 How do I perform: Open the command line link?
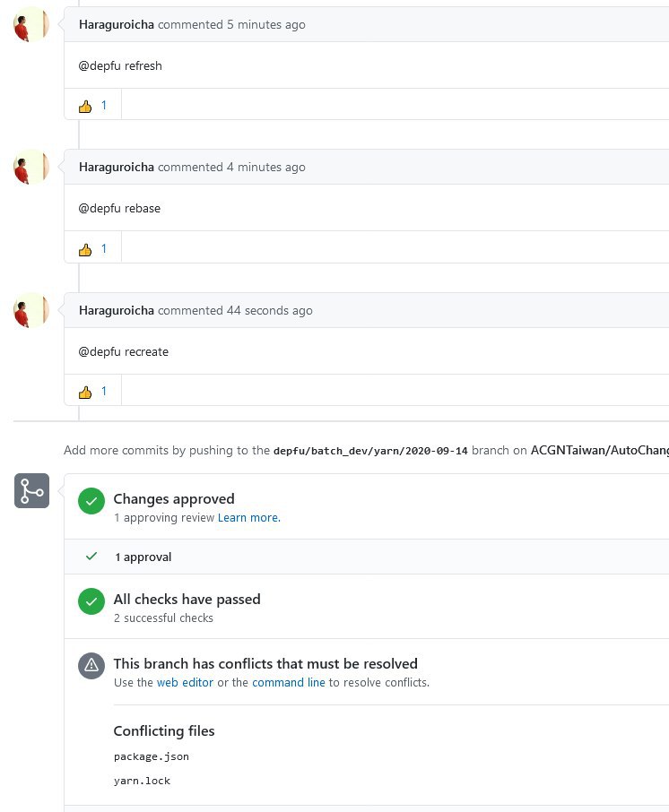289,683
